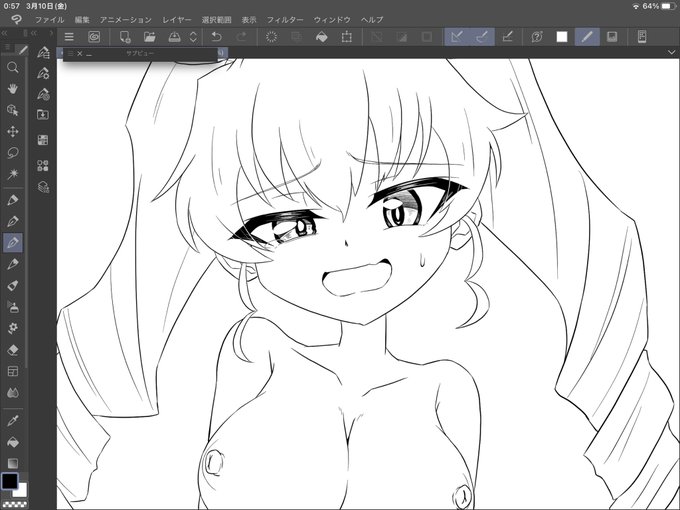Image resolution: width=680 pixels, height=510 pixels.
Task: Open the ウィンドウ menu
Action: (332, 20)
